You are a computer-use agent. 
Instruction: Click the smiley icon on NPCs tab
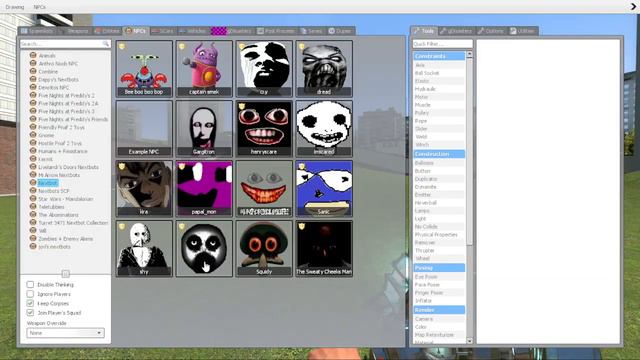coord(129,31)
